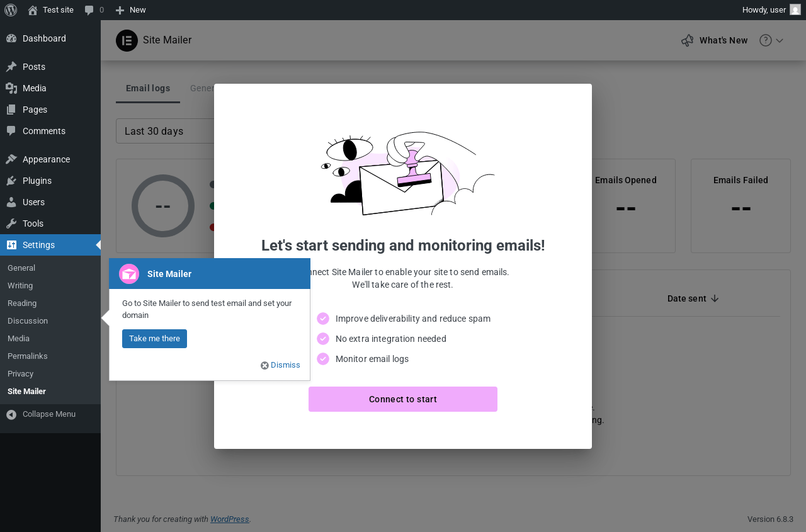Open the Tools menu item
Image resolution: width=806 pixels, height=532 pixels.
click(x=50, y=224)
